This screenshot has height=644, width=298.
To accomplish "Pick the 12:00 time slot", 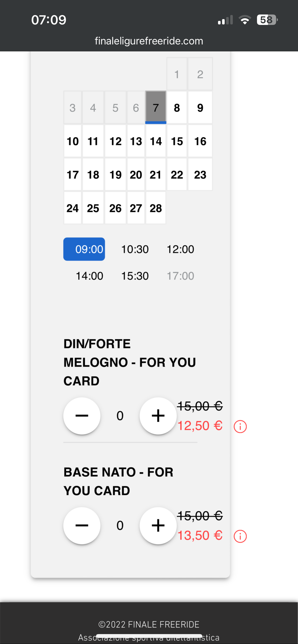I will [x=180, y=249].
